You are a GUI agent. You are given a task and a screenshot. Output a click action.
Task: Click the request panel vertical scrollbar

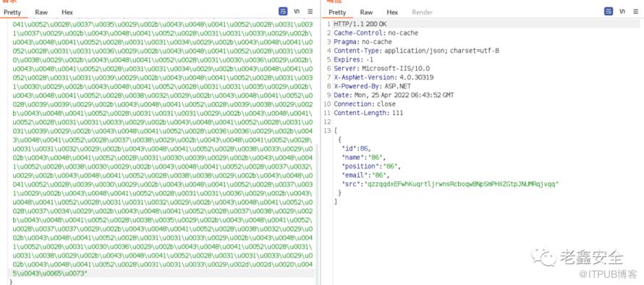point(317,211)
